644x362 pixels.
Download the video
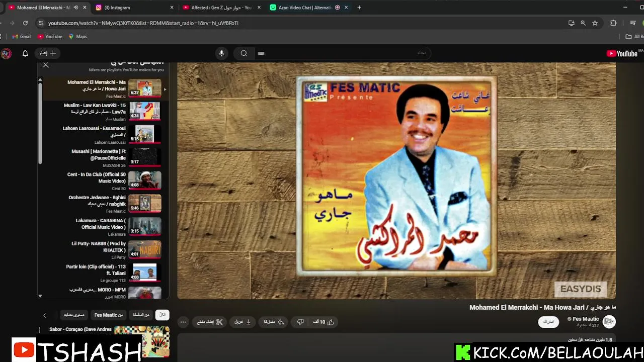click(x=243, y=322)
